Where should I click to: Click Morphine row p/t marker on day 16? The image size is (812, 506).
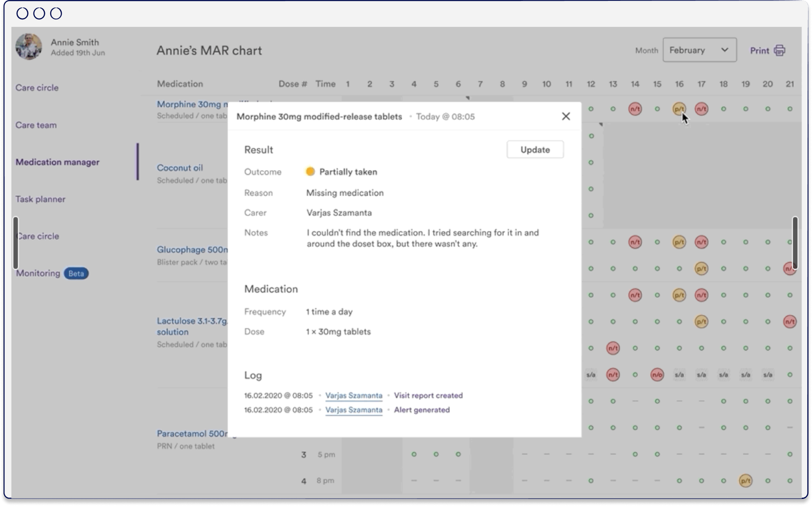[679, 109]
